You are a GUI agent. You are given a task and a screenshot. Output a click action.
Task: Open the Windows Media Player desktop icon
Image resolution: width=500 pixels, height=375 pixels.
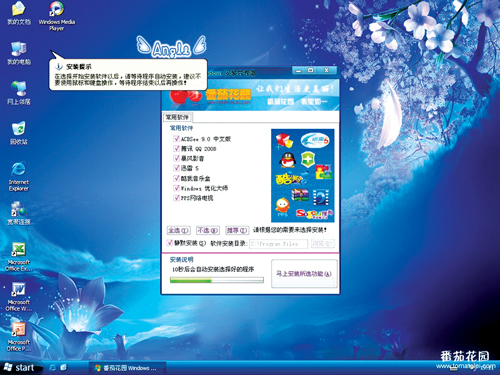(57, 16)
